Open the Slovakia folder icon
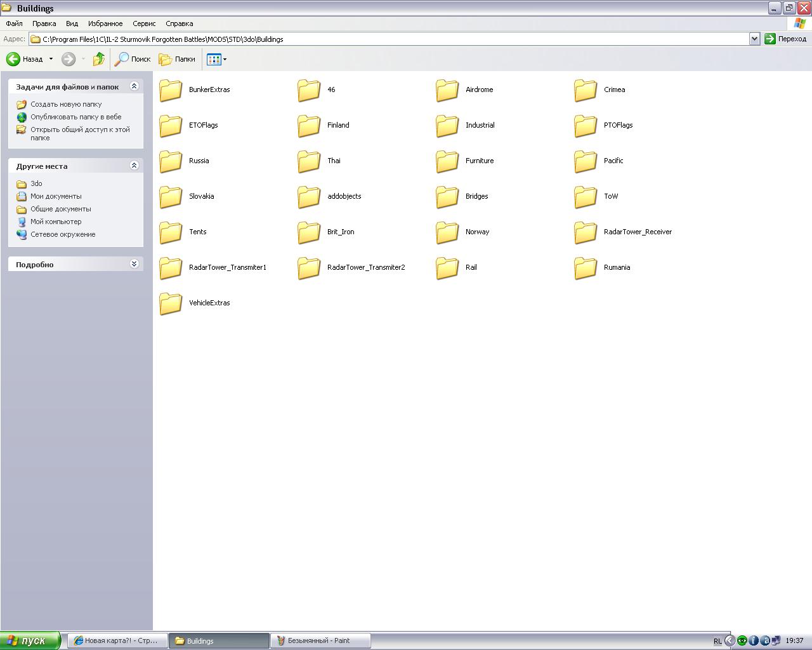The height and width of the screenshot is (650, 812). point(171,197)
